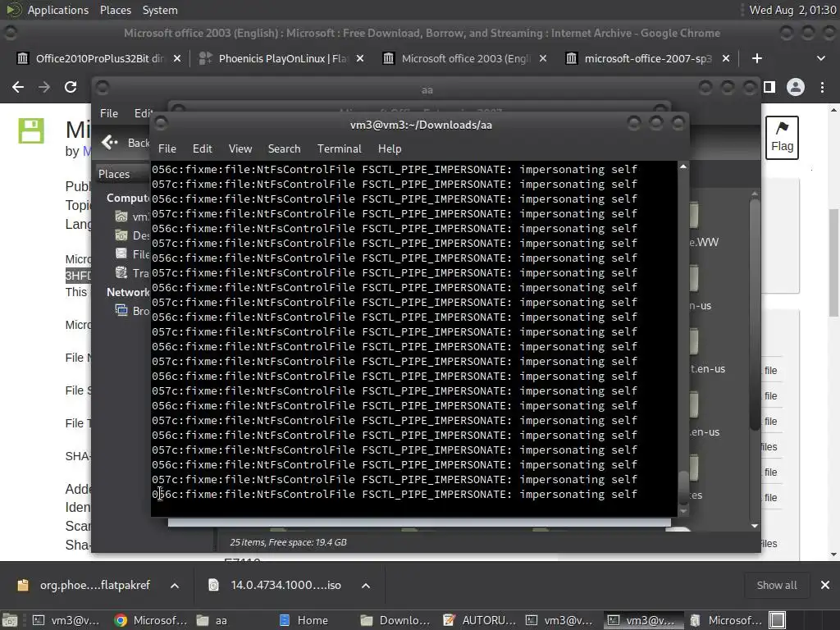Click Chrome page vertical scrollbar
The height and width of the screenshot is (630, 840).
833,262
